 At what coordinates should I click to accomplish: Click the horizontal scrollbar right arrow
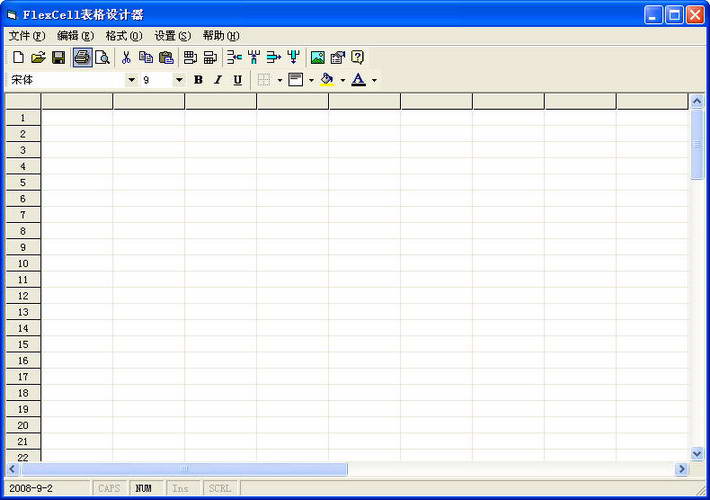click(x=681, y=469)
